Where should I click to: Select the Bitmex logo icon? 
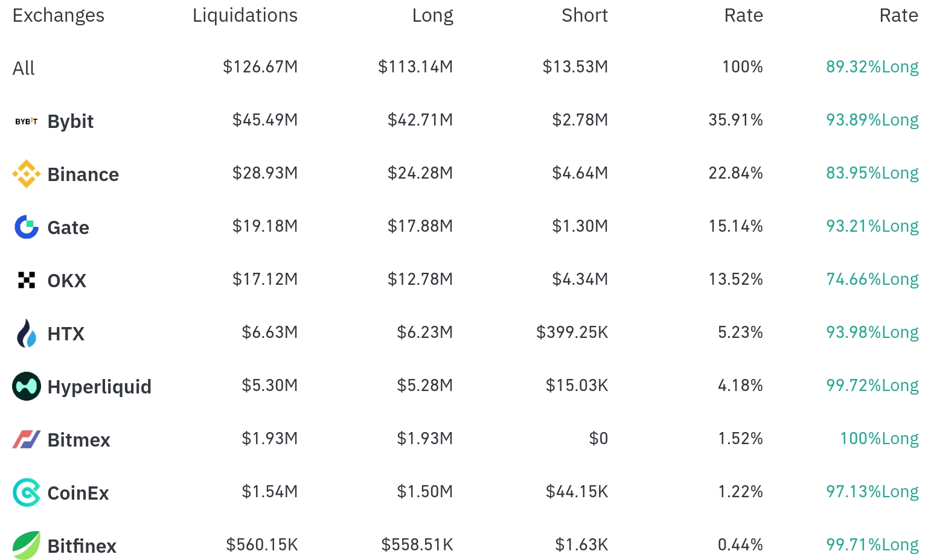coord(27,439)
